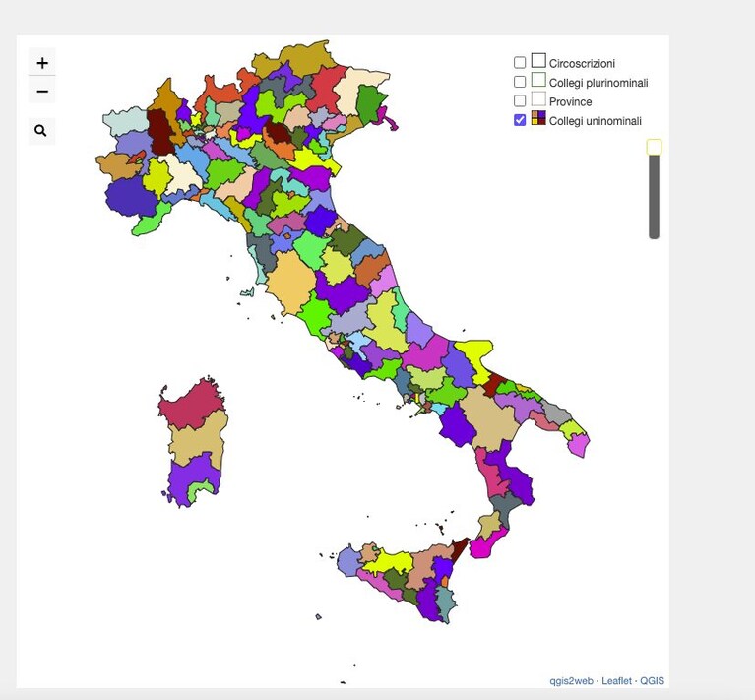Select the yellow district in central Sicily

click(x=390, y=562)
